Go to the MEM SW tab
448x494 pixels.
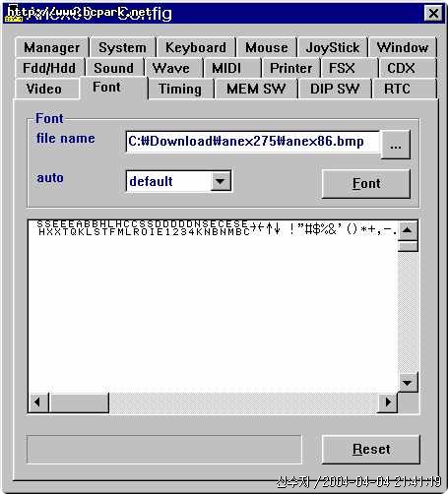click(x=256, y=89)
